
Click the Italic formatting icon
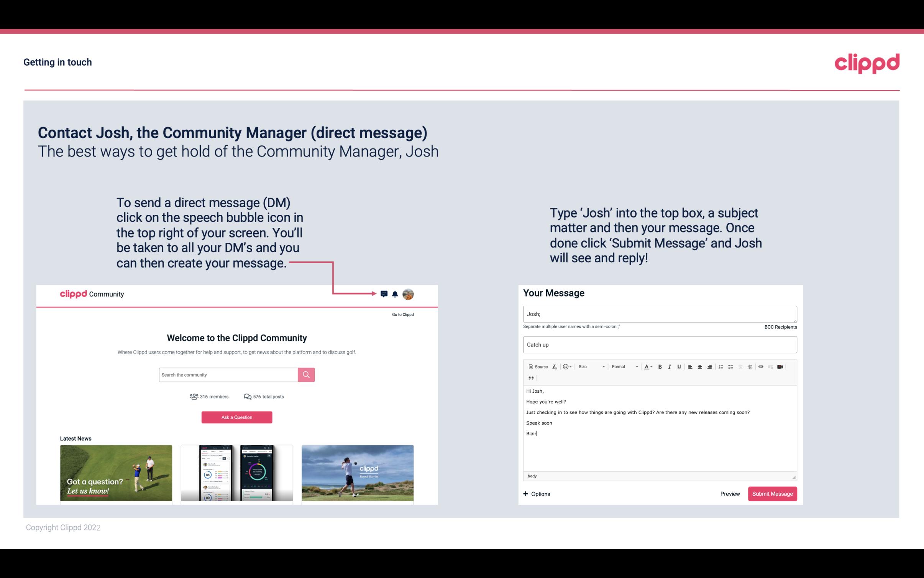670,366
